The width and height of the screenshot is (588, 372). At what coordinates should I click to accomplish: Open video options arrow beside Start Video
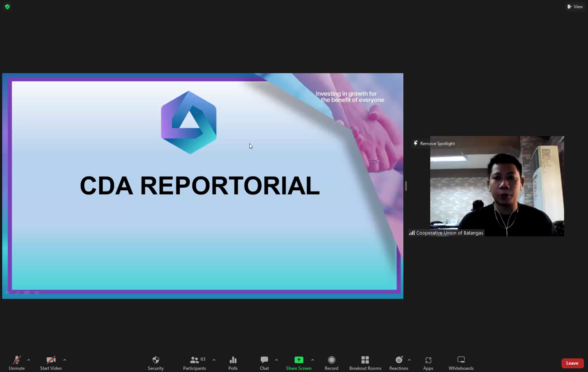click(65, 360)
